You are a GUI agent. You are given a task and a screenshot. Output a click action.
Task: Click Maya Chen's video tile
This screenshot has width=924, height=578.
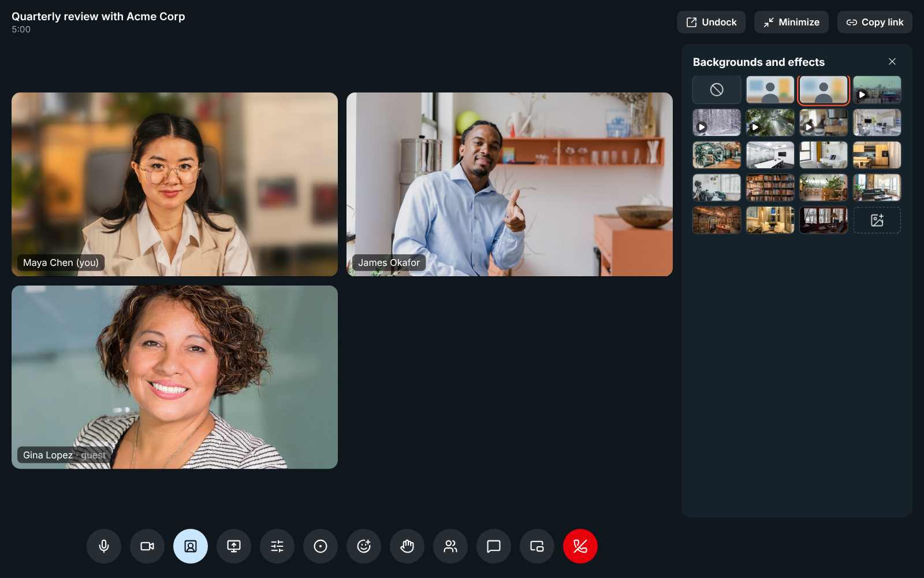click(x=174, y=184)
